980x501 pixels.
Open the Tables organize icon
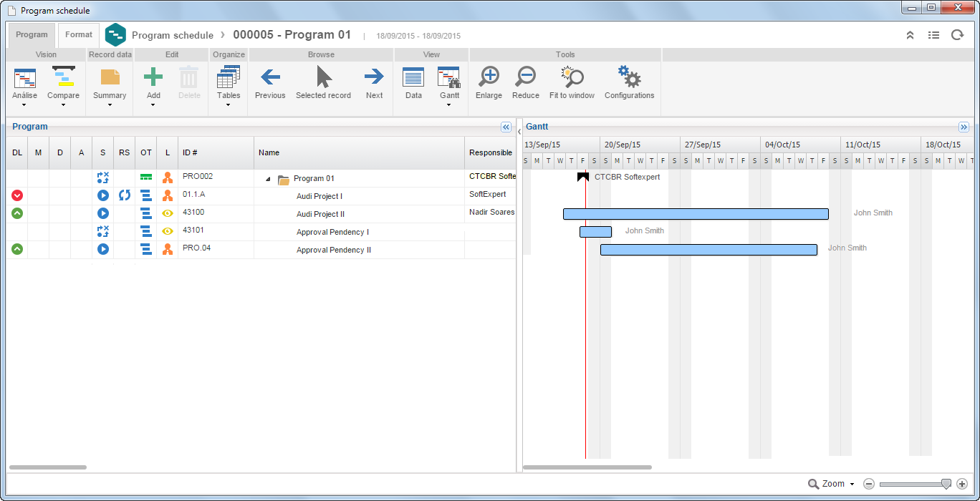point(229,77)
